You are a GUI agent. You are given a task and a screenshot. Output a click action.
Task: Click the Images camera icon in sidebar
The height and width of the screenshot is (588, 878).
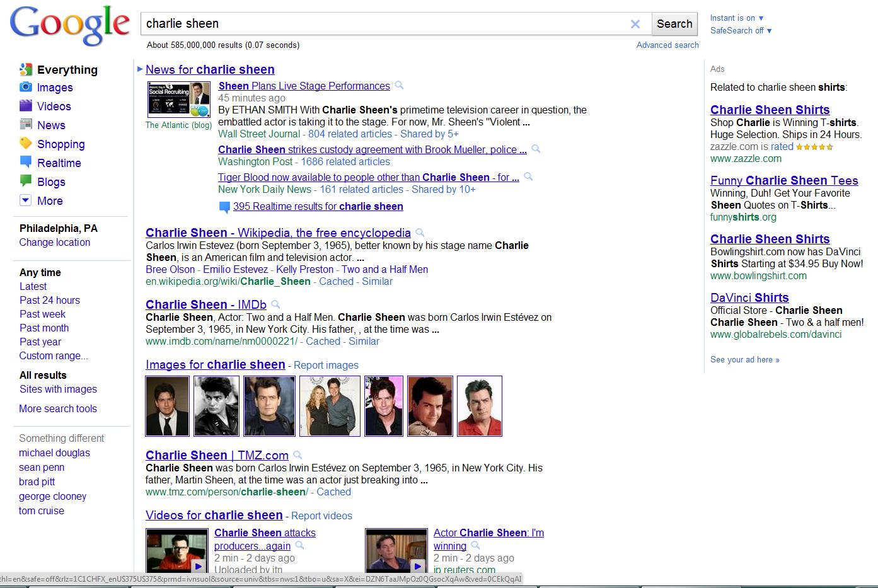coord(25,87)
